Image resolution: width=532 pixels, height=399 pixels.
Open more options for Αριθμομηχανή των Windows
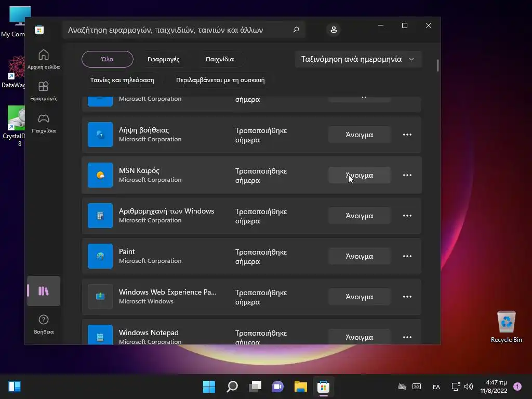coord(407,216)
